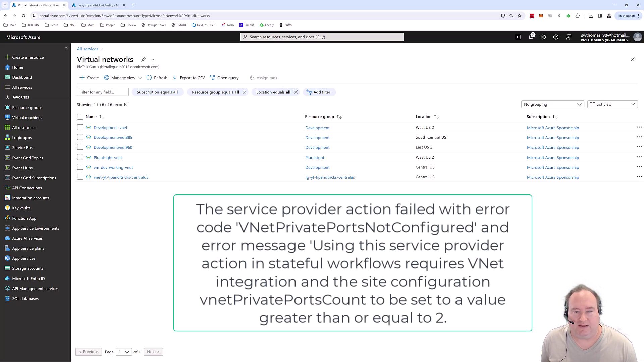The image size is (644, 362).
Task: Open browser downloads
Action: coord(591,16)
